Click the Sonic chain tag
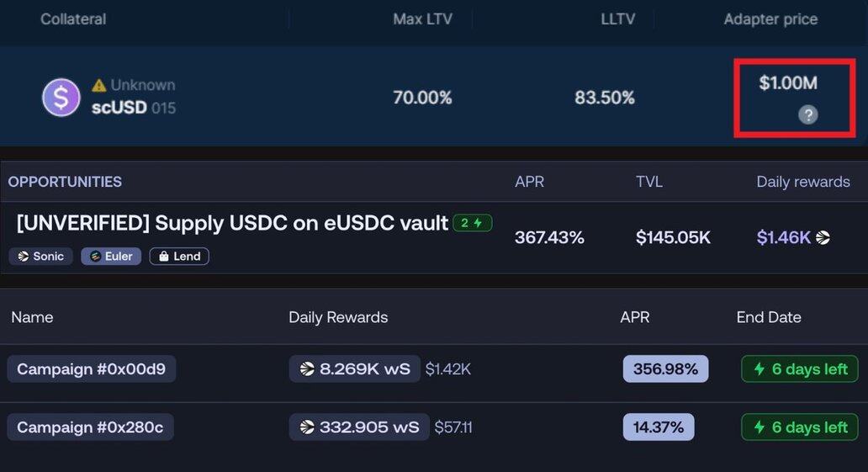The height and width of the screenshot is (472, 868). (x=41, y=256)
